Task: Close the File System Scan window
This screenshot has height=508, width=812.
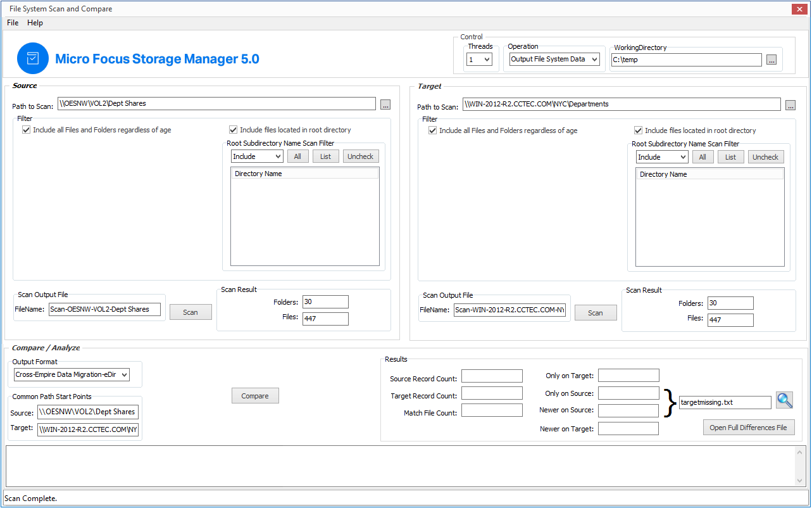Action: [799, 9]
